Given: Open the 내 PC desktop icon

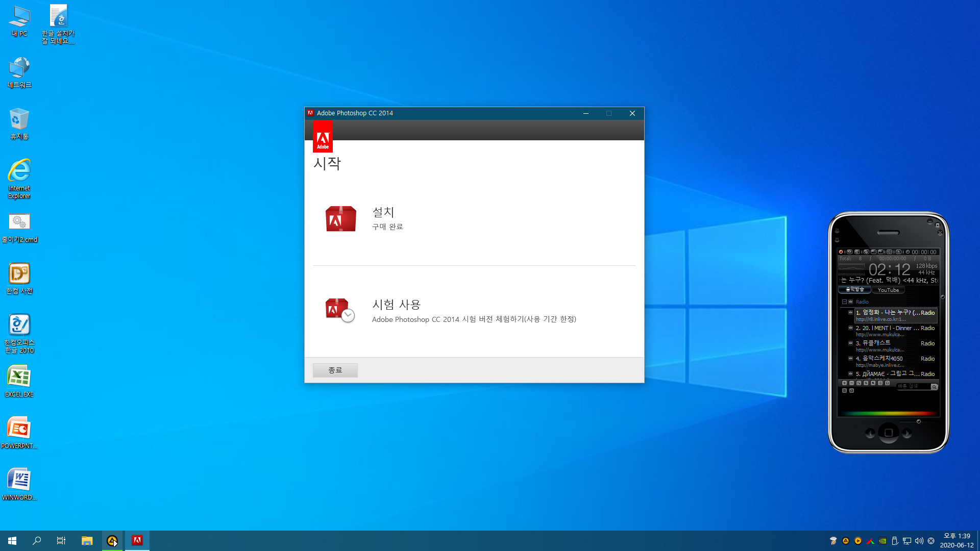Looking at the screenshot, I should click(19, 21).
